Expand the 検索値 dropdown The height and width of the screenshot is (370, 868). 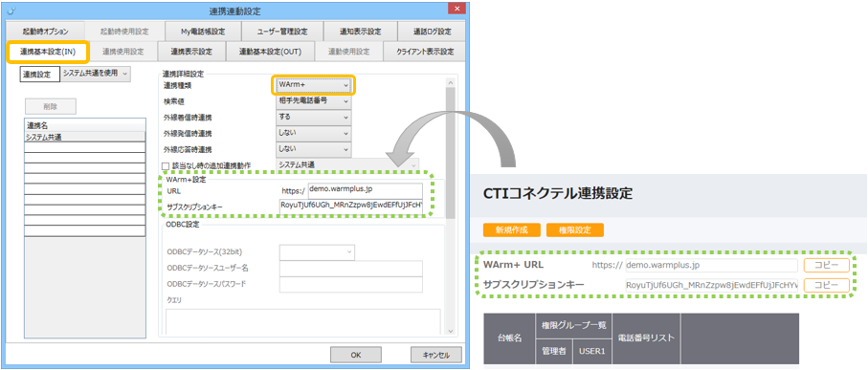(x=313, y=101)
